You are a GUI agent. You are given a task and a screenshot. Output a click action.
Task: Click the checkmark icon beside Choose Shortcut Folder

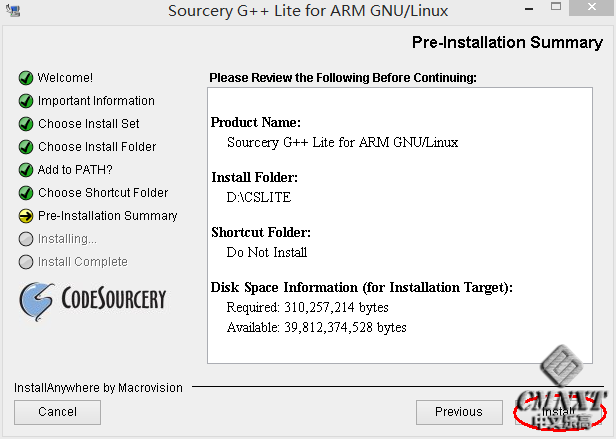point(26,193)
